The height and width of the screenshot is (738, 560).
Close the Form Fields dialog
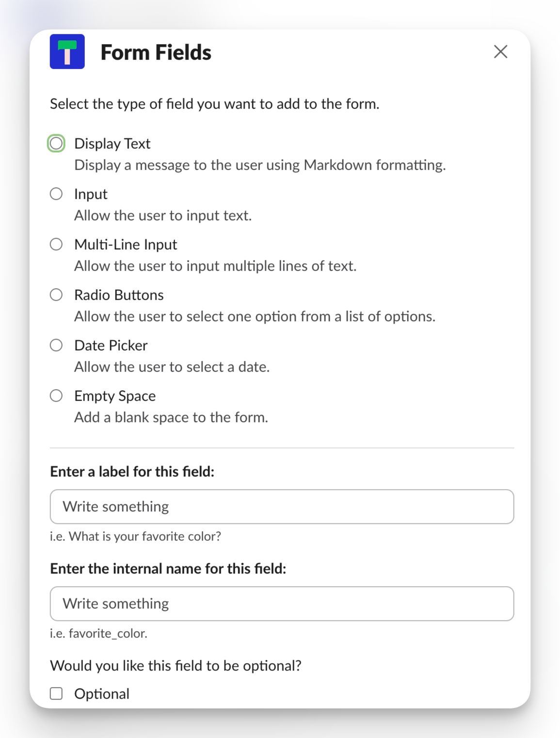(500, 51)
